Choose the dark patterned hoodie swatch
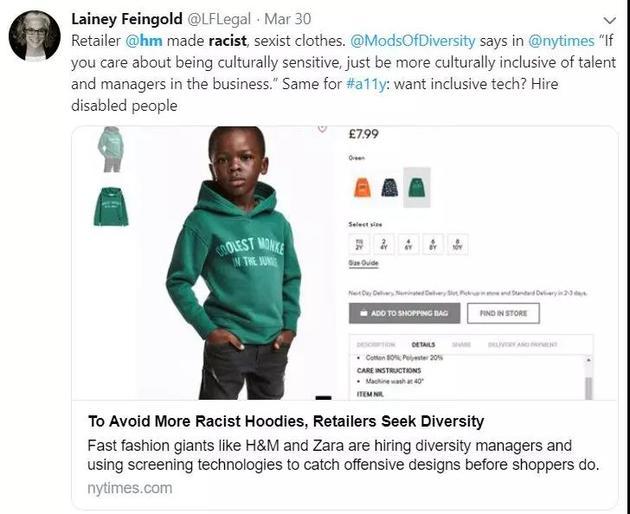Image resolution: width=630 pixels, height=514 pixels. point(388,187)
